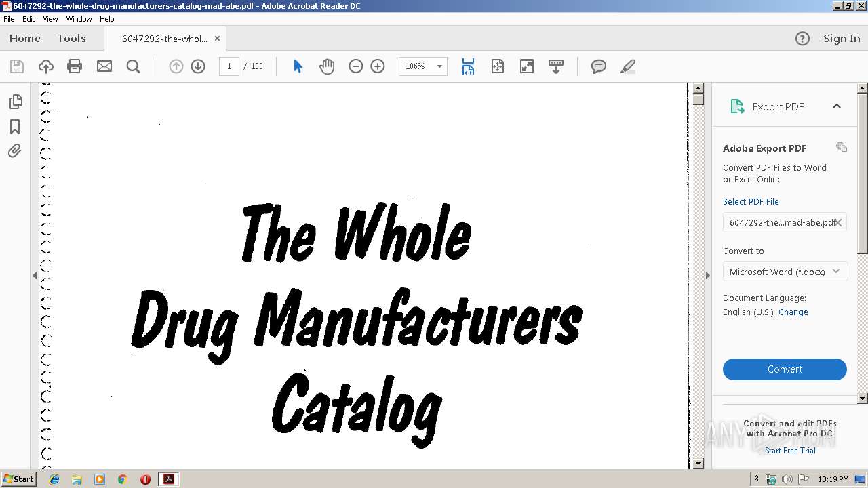The image size is (868, 488).
Task: Click the right panel scrollbar thumb
Action: point(863,174)
